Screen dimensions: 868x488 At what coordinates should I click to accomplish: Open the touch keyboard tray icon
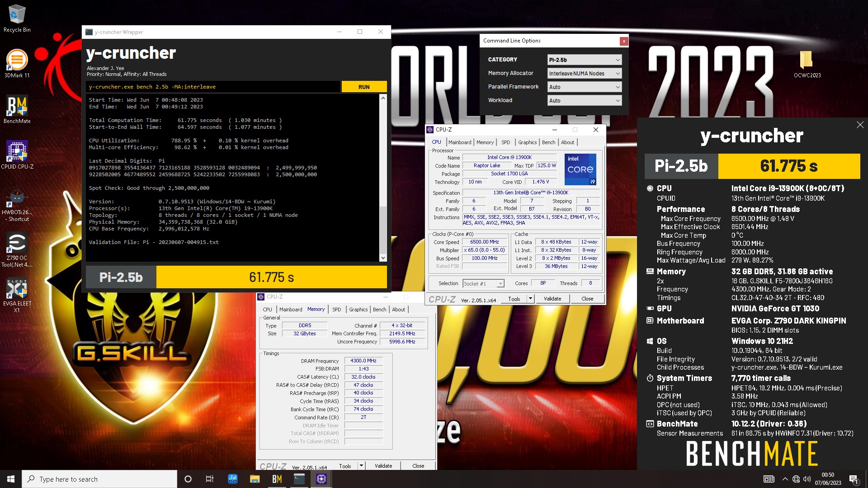[769, 479]
